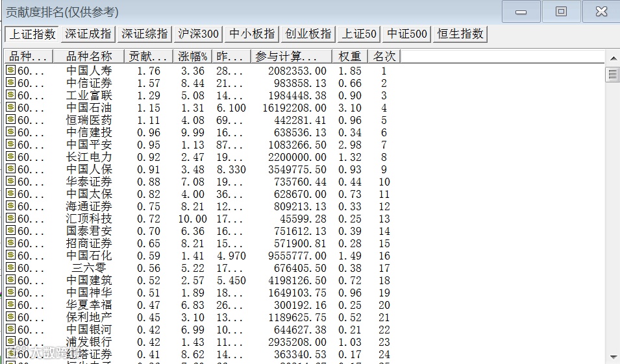Select the 中国石油 stock name
Viewport: 620px width, 364px height.
89,108
